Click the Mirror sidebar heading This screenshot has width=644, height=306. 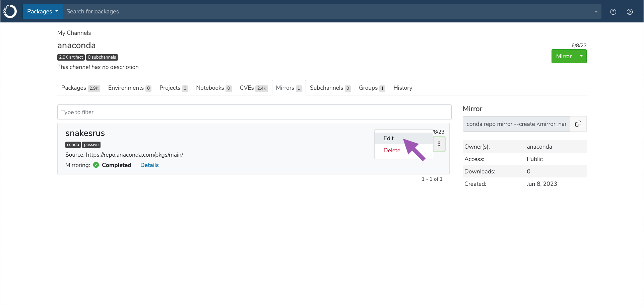tap(472, 108)
